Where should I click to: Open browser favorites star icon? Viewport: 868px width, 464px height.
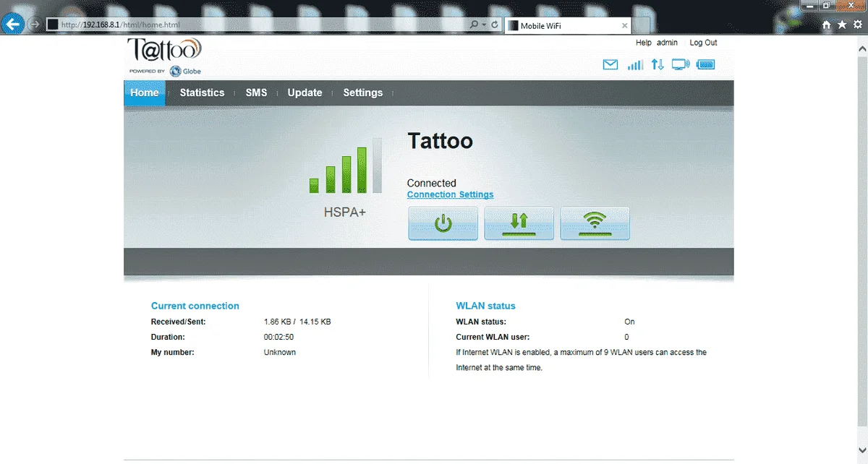[x=842, y=25]
